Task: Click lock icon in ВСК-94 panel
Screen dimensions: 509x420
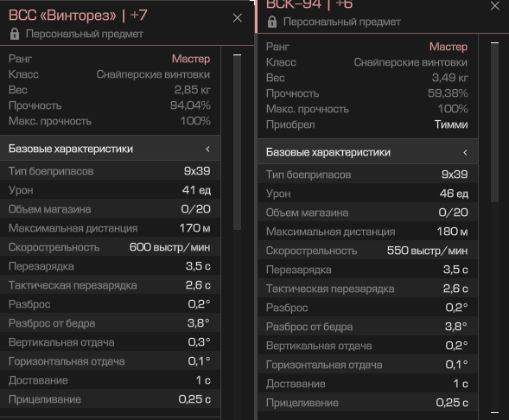Action: 272,22
